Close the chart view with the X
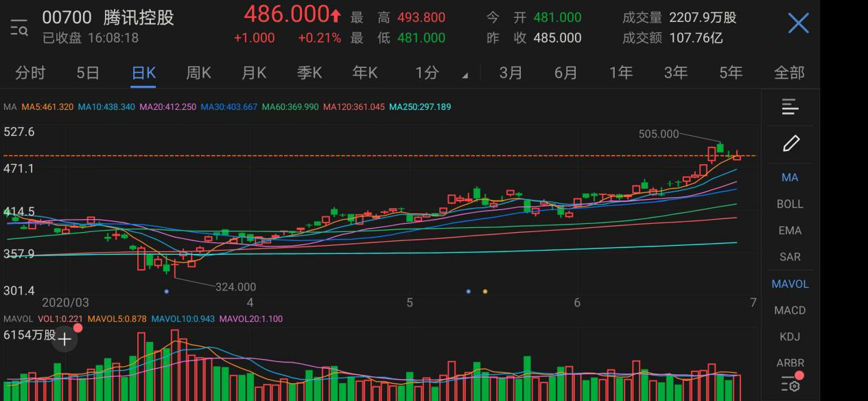The image size is (868, 401). 798,24
